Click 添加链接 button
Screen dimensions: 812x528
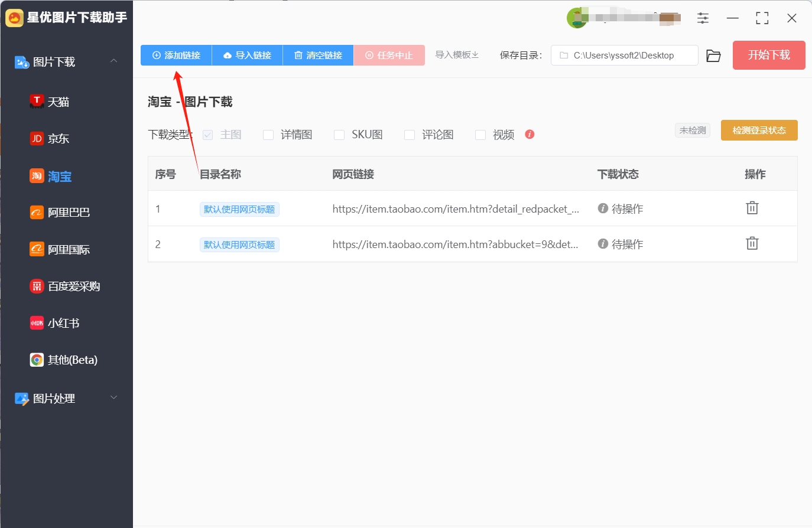(176, 55)
